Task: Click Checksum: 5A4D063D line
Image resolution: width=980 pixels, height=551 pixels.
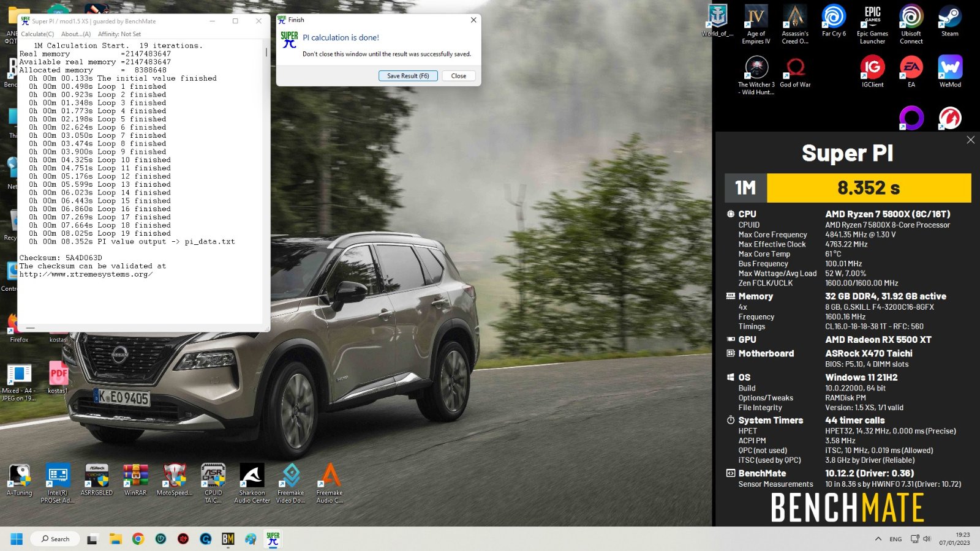Action: click(x=61, y=258)
